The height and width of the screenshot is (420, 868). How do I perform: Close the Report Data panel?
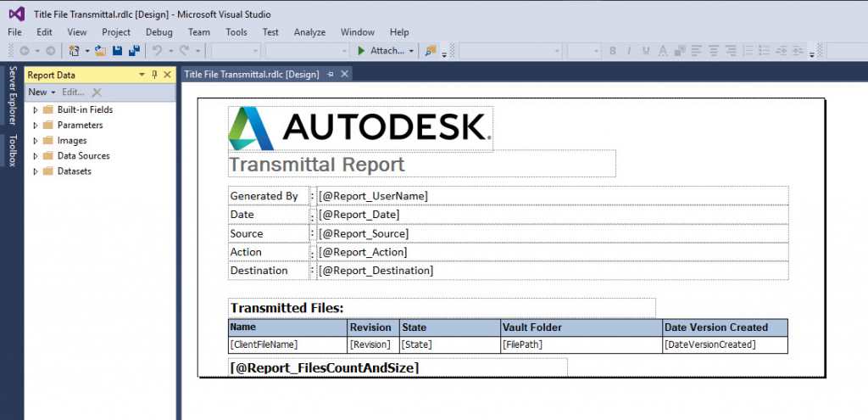point(167,75)
